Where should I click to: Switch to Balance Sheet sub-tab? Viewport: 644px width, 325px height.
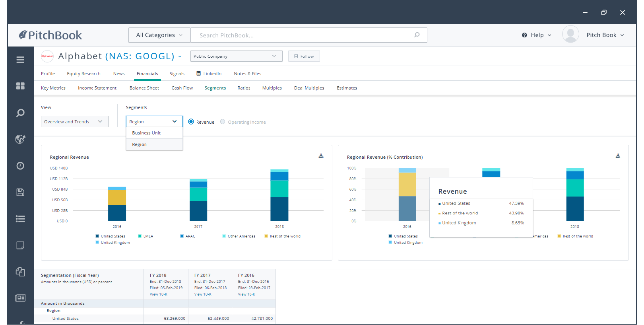(x=144, y=88)
